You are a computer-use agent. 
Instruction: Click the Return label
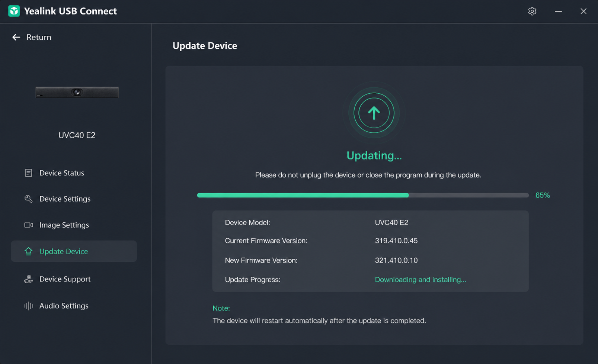pyautogui.click(x=39, y=37)
